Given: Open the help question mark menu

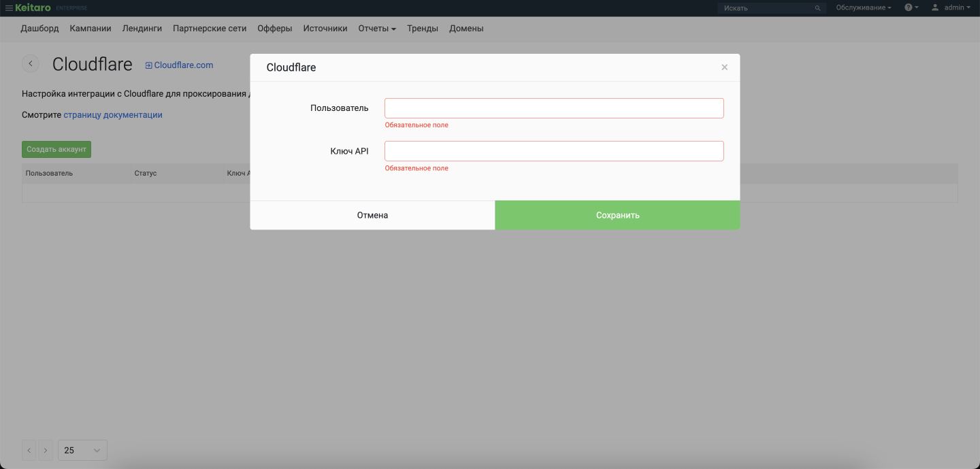Looking at the screenshot, I should pos(909,7).
